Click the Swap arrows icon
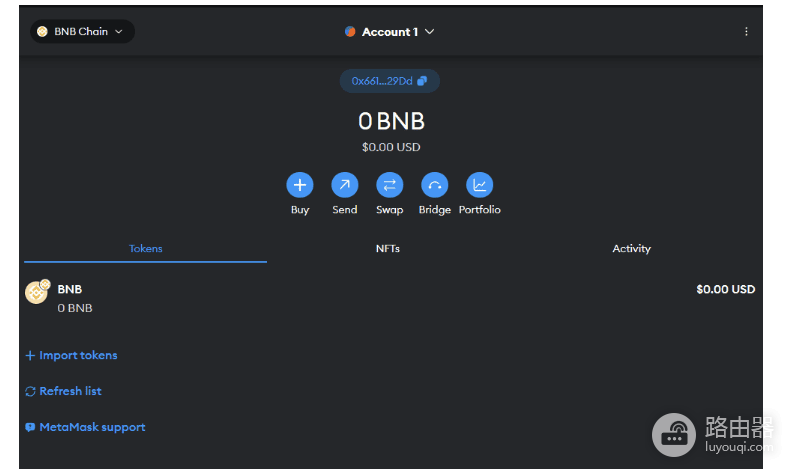This screenshot has width=792, height=475. pos(389,185)
